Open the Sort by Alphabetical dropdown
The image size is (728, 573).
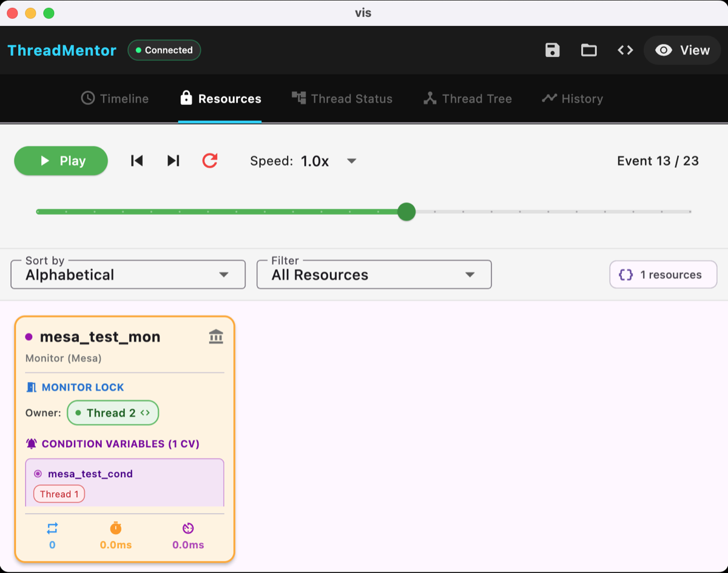tap(128, 275)
